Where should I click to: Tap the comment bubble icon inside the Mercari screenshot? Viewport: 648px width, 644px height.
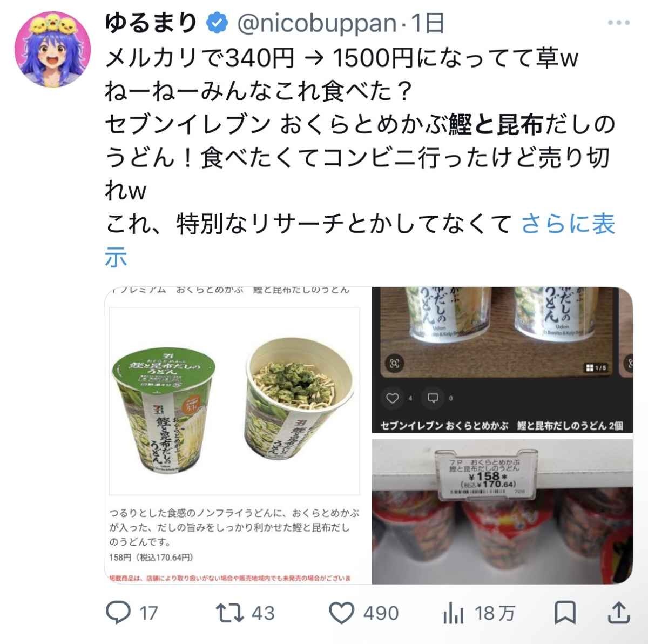433,398
